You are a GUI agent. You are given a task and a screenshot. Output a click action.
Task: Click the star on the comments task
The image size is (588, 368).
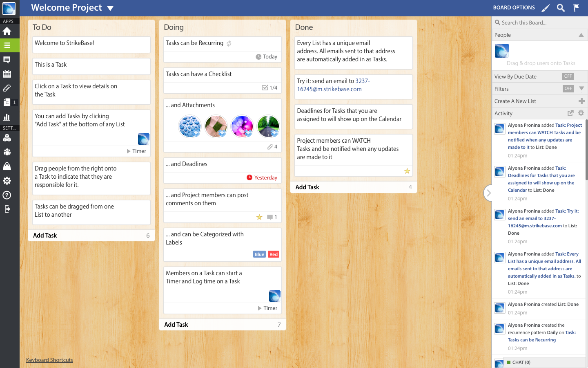[x=259, y=217]
